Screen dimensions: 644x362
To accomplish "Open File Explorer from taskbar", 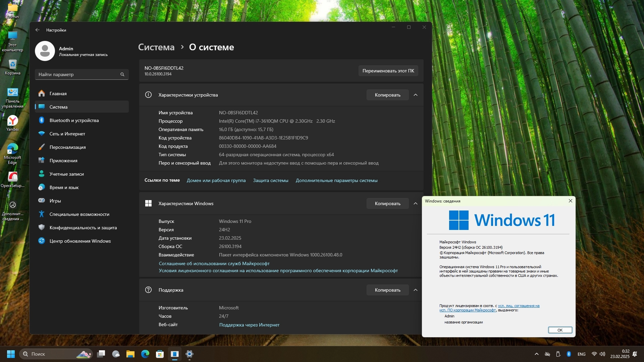I will 130,354.
